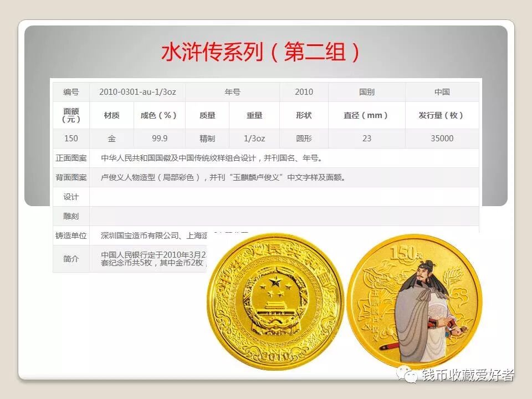
Task: Select the 成色（%） column header
Action: click(159, 115)
